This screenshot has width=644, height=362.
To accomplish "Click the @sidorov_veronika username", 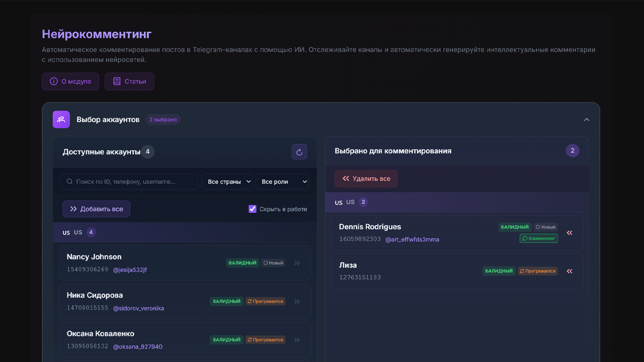I will coord(138,308).
